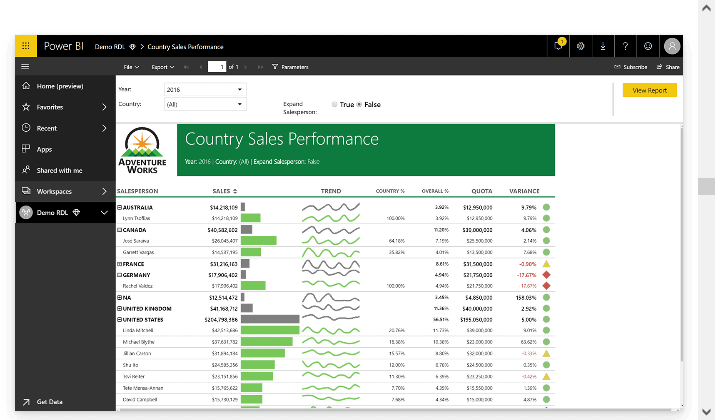Collapse the Canada row
Viewport: 715px width, 420px height.
tap(119, 230)
